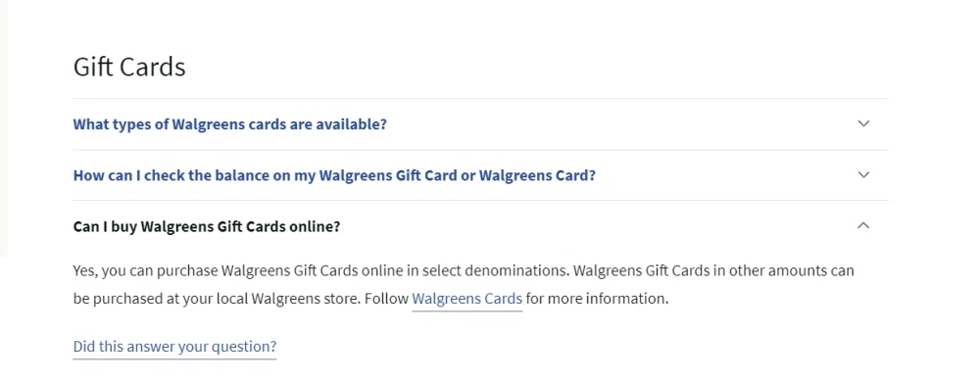Toggle the second FAQ row's arrow icon
Screen dimensions: 980x382
tap(863, 174)
